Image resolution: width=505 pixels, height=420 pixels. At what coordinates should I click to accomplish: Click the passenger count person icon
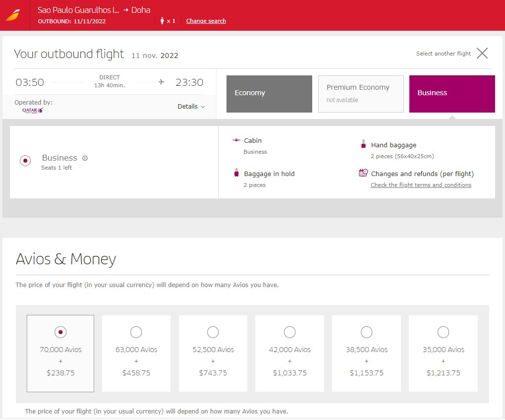click(x=162, y=21)
